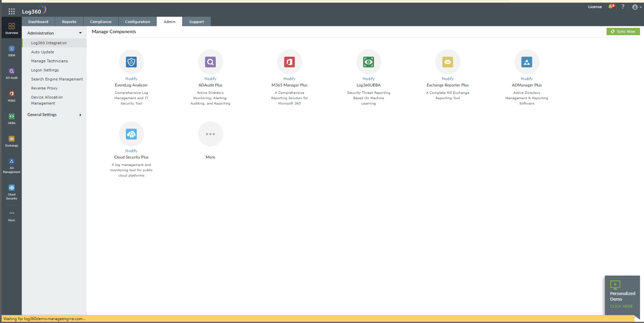Screen dimensions: 644x323
Task: Open the apps grid launcher icon
Action: point(12,11)
